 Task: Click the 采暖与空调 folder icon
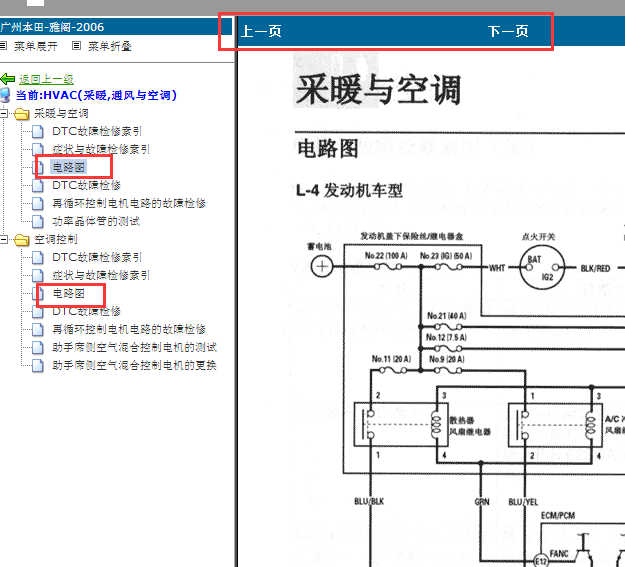[x=22, y=114]
